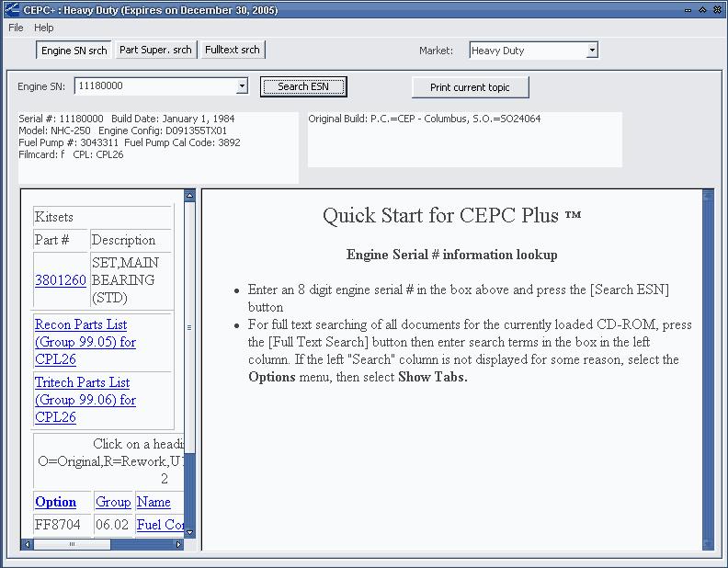Image resolution: width=728 pixels, height=568 pixels.
Task: Click left panel scroll up arrow
Action: [189, 196]
